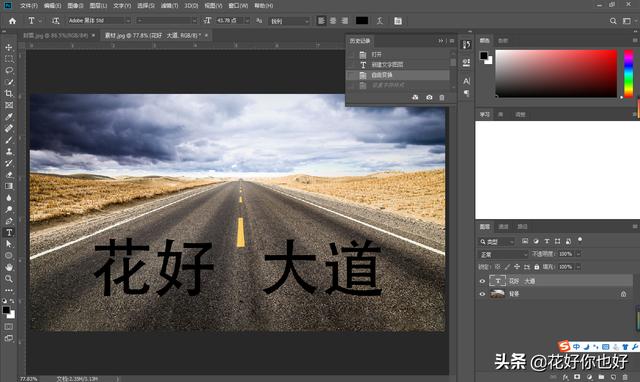Right align text in options bar

(345, 20)
